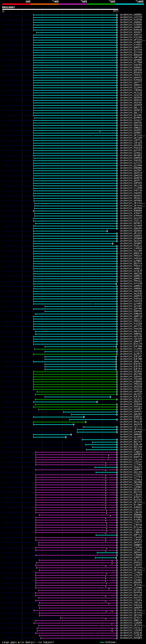Viewport: 146px width, 644px height.
Task: Select label UniRef100_B9H5I0
Action: coord(131,47)
